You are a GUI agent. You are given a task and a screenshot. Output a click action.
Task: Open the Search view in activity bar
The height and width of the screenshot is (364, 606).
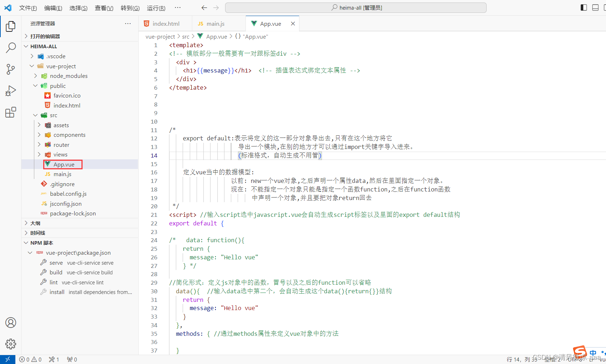pyautogui.click(x=11, y=48)
